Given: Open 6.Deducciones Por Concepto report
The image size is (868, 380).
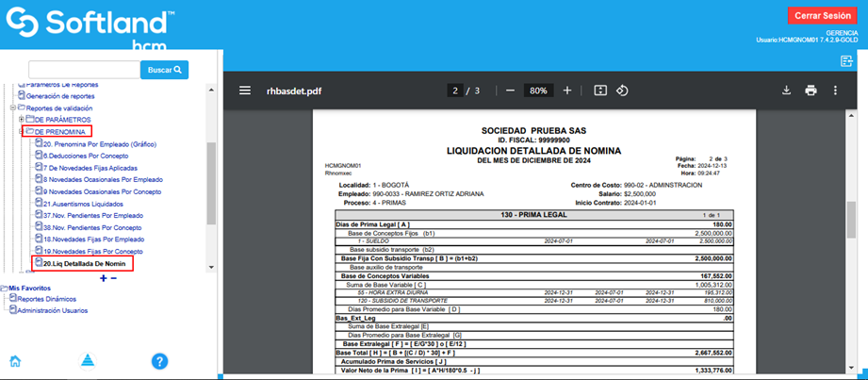Looking at the screenshot, I should 86,156.
